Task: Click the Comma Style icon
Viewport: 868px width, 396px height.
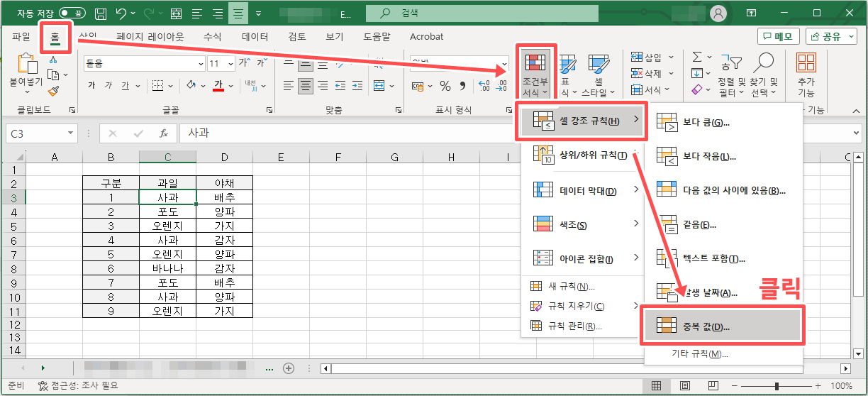Action: 463,86
